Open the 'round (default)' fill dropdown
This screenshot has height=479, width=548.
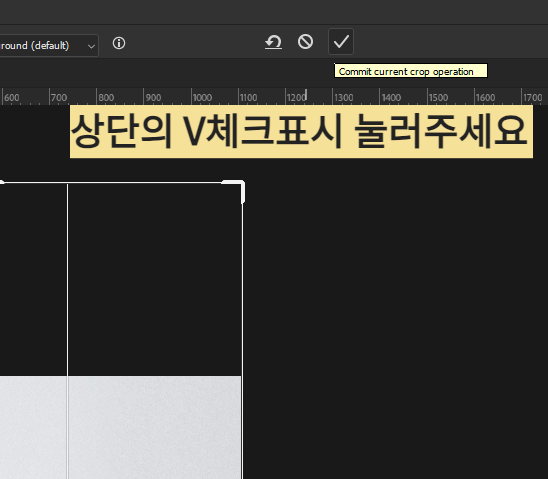click(49, 45)
